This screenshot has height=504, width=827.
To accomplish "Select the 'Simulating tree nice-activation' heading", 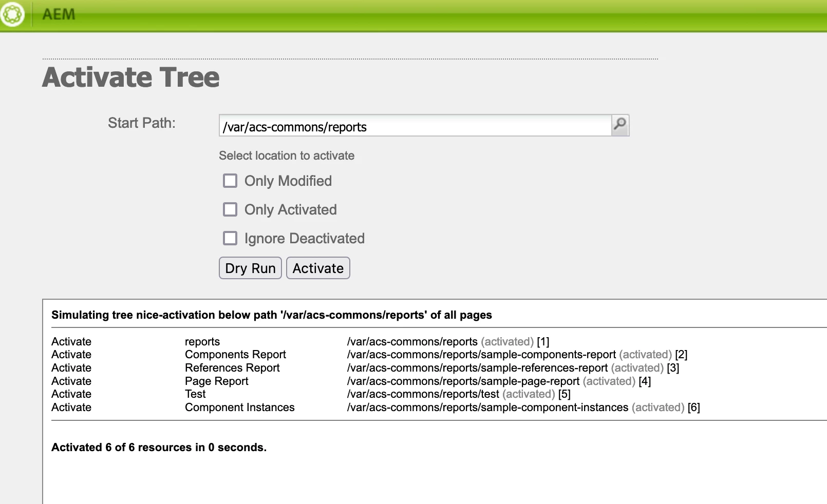I will (272, 315).
